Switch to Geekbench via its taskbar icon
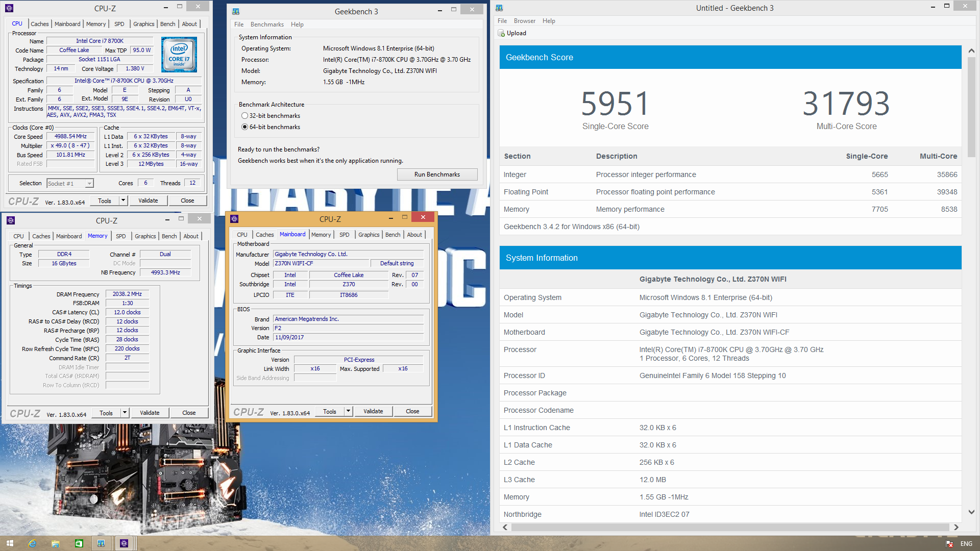 (101, 543)
